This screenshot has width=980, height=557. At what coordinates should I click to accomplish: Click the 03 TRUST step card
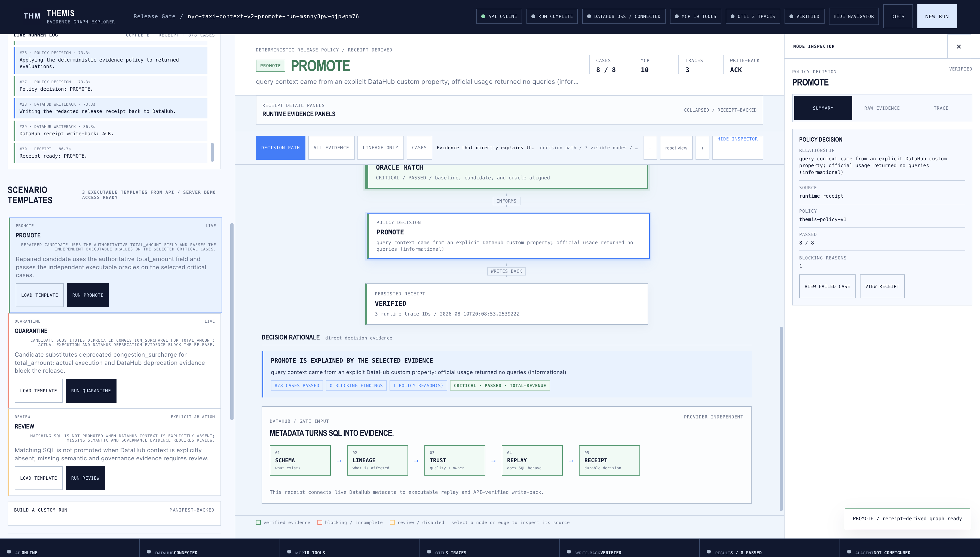[x=454, y=460]
